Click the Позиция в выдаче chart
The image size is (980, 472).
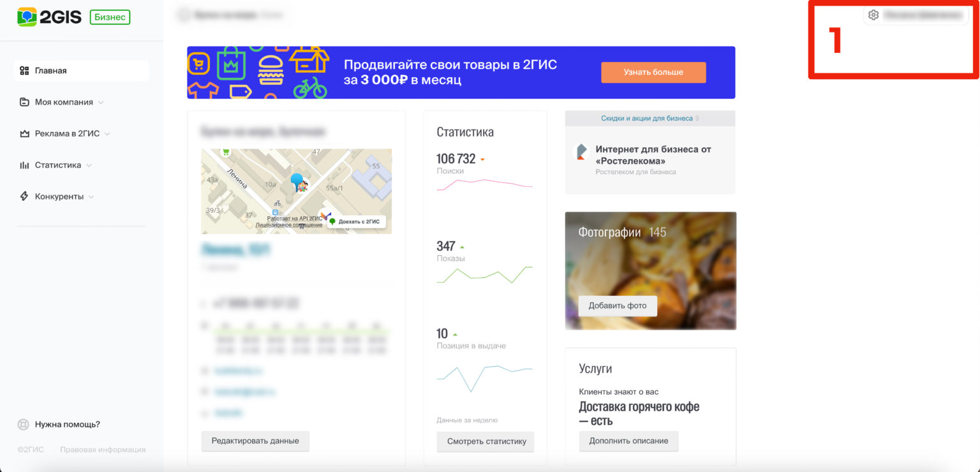click(x=484, y=378)
